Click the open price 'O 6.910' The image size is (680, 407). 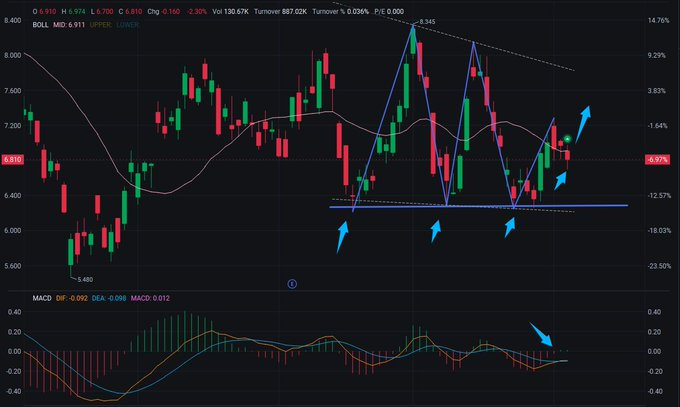coord(44,11)
